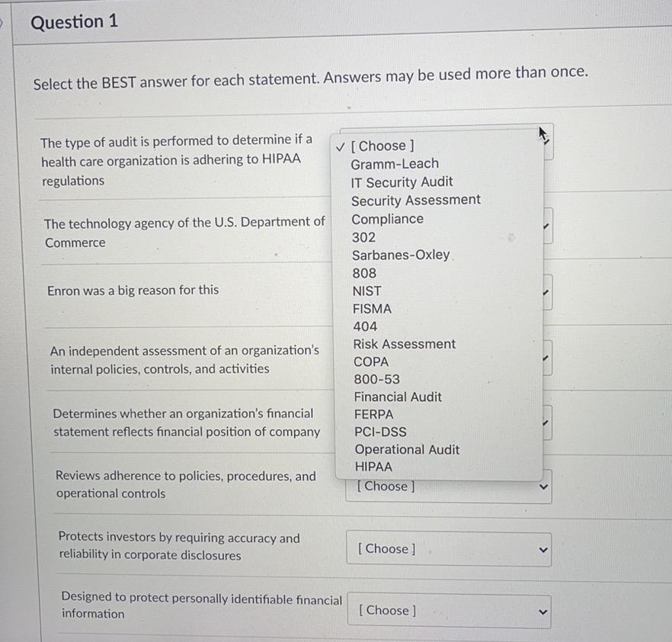Viewport: 672px width, 642px height.
Task: Choose Financial Audit from the dropdown
Action: tap(398, 396)
